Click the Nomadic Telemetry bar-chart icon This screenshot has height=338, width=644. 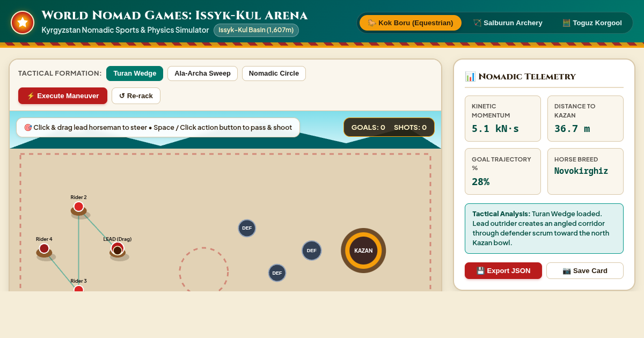pos(470,76)
